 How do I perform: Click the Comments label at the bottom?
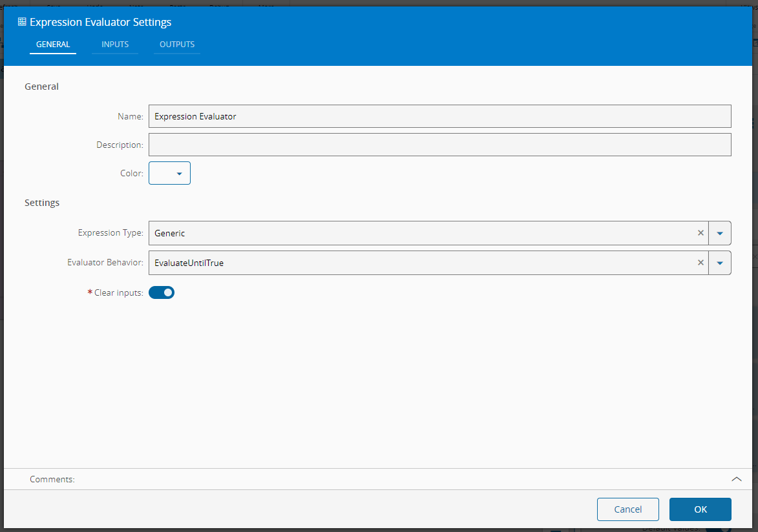click(52, 479)
